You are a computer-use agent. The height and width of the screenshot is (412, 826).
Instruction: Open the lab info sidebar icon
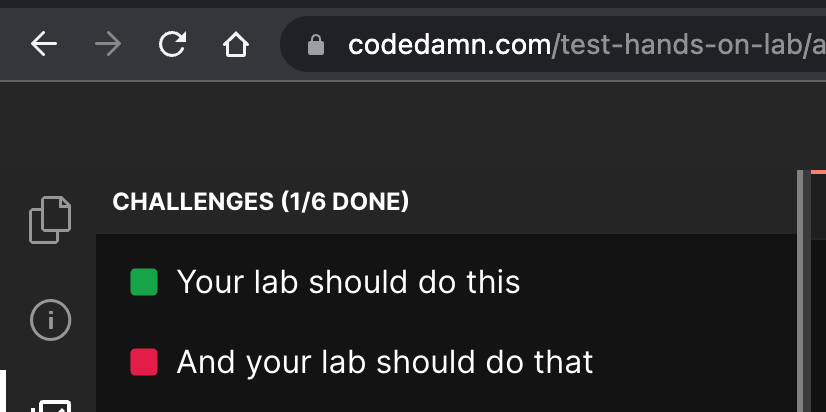click(x=50, y=320)
